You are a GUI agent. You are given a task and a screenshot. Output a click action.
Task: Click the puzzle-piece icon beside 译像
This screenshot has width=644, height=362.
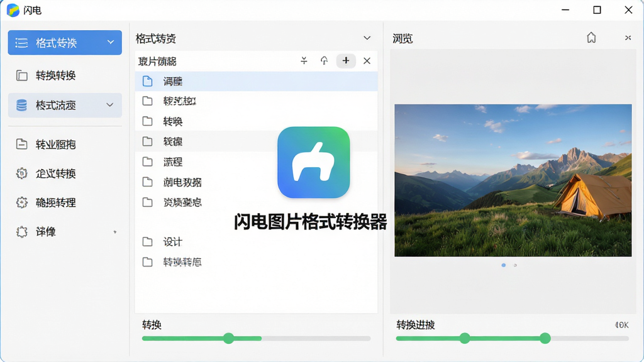point(21,232)
